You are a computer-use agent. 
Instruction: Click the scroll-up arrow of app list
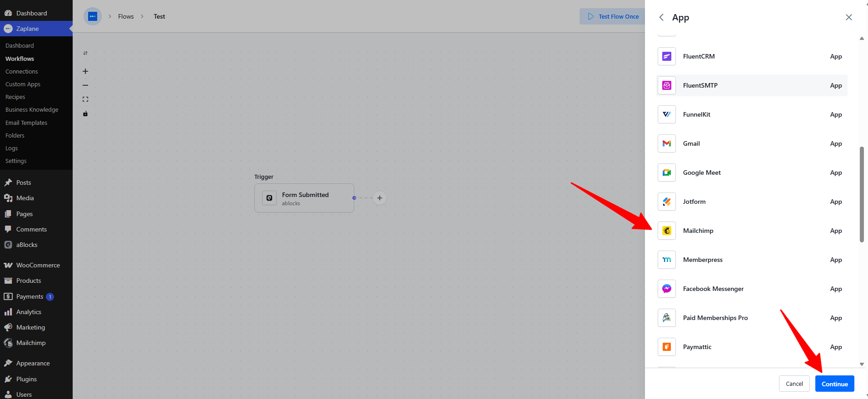[x=862, y=39]
